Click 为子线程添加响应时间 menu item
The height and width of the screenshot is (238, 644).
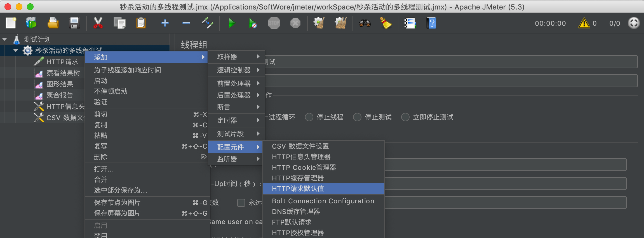coord(146,70)
